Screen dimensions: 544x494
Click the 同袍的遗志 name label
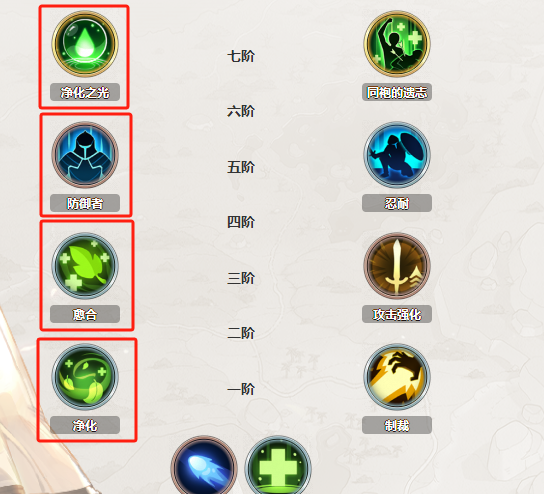point(397,92)
